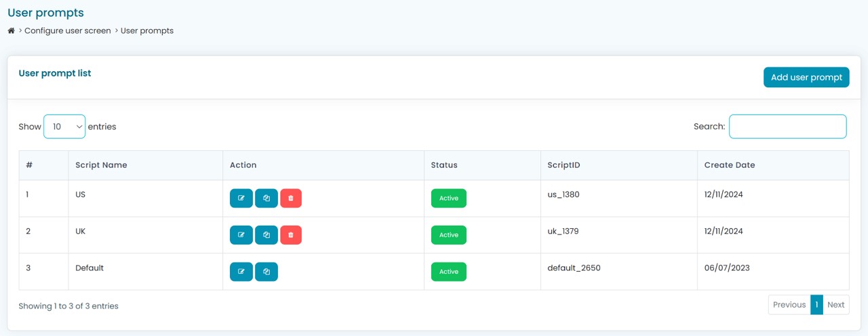Edit the US script prompt
Image resolution: width=868 pixels, height=336 pixels.
(241, 198)
